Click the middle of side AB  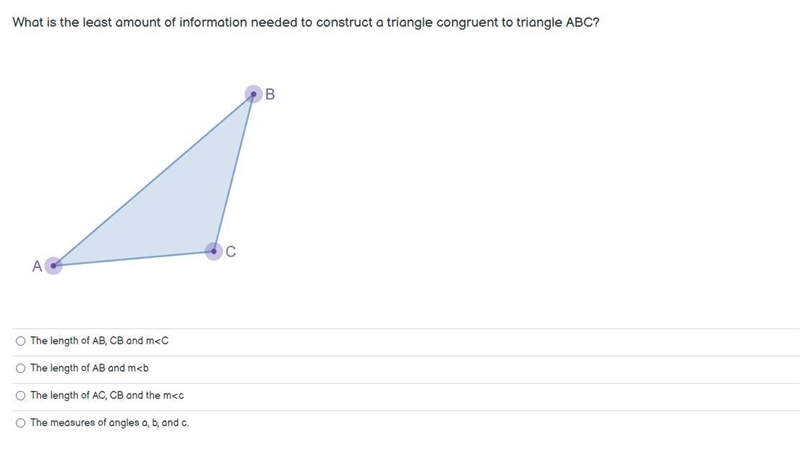pyautogui.click(x=154, y=180)
